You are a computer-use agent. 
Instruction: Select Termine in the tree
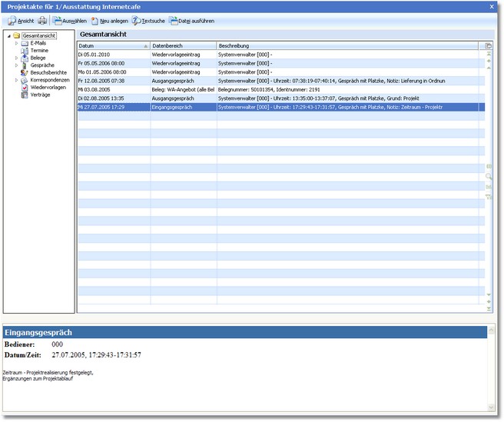click(x=39, y=50)
